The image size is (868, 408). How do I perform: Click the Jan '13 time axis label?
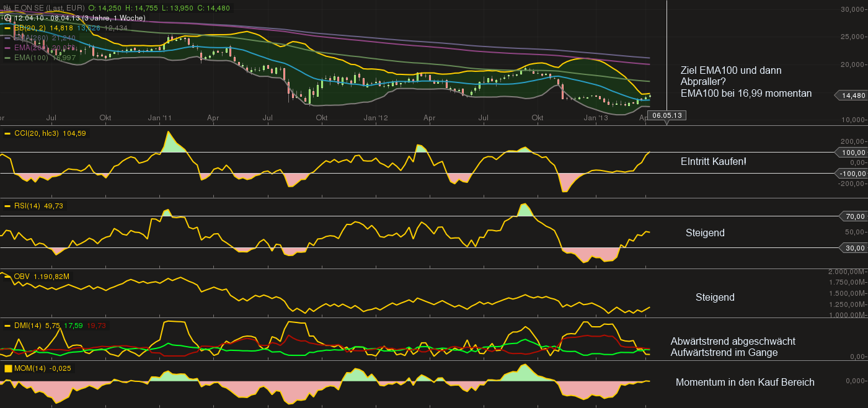click(x=595, y=117)
